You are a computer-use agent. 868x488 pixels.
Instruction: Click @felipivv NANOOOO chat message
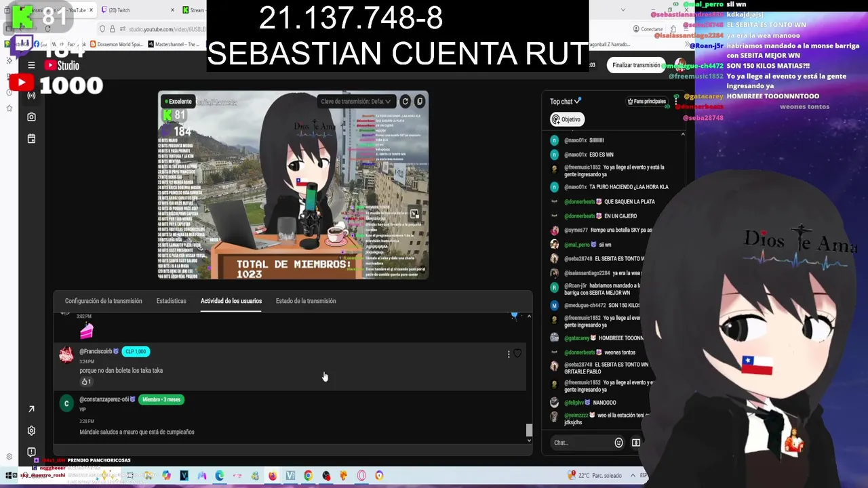tap(583, 403)
